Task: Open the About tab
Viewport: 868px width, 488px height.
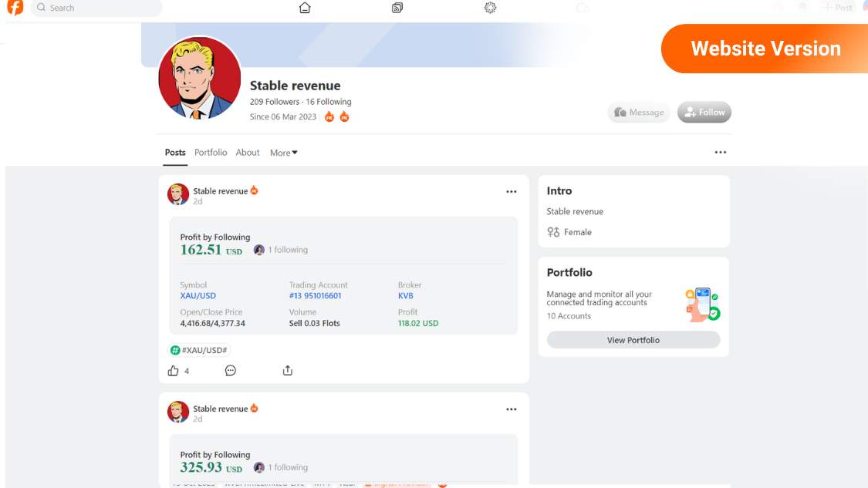Action: pos(247,152)
